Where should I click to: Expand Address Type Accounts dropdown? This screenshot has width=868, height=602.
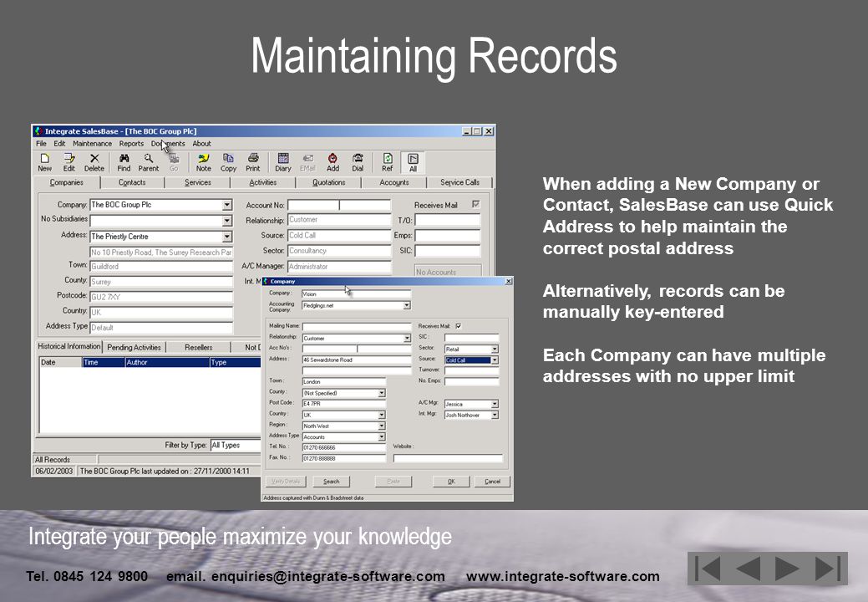(x=382, y=437)
